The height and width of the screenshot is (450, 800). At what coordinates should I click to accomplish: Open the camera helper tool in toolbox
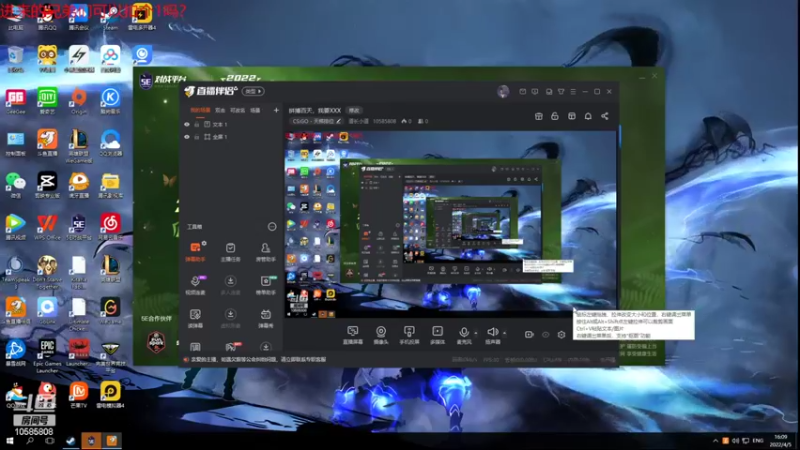(265, 285)
